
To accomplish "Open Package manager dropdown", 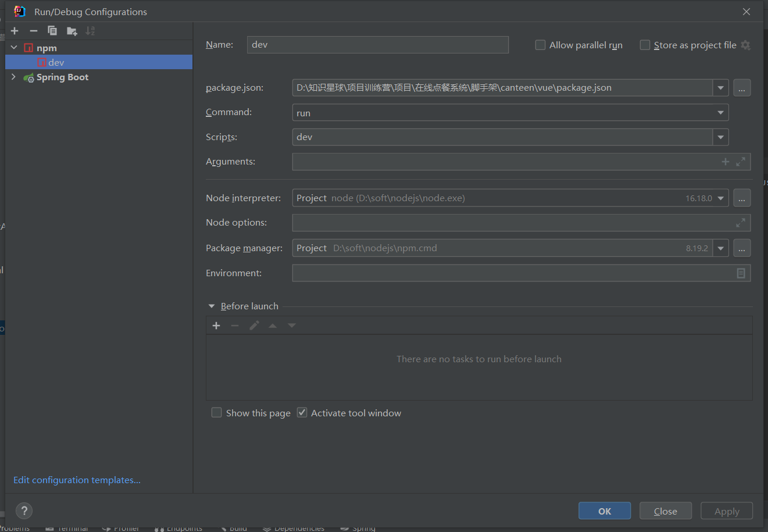I will pos(721,248).
